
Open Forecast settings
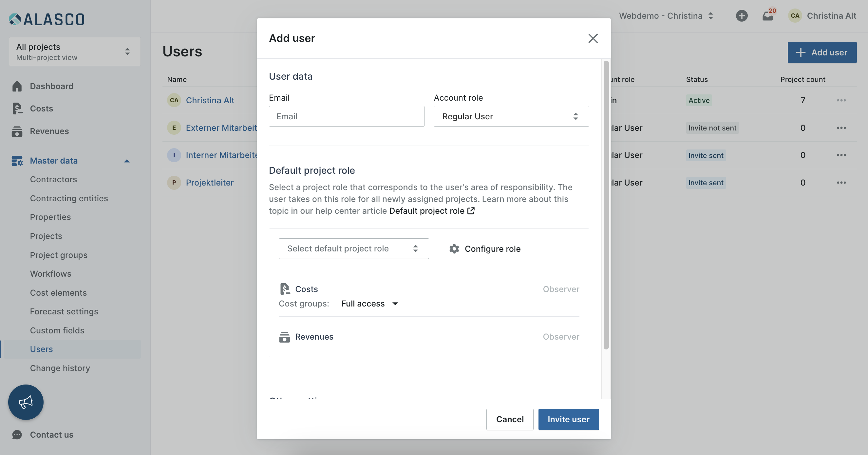pyautogui.click(x=64, y=312)
